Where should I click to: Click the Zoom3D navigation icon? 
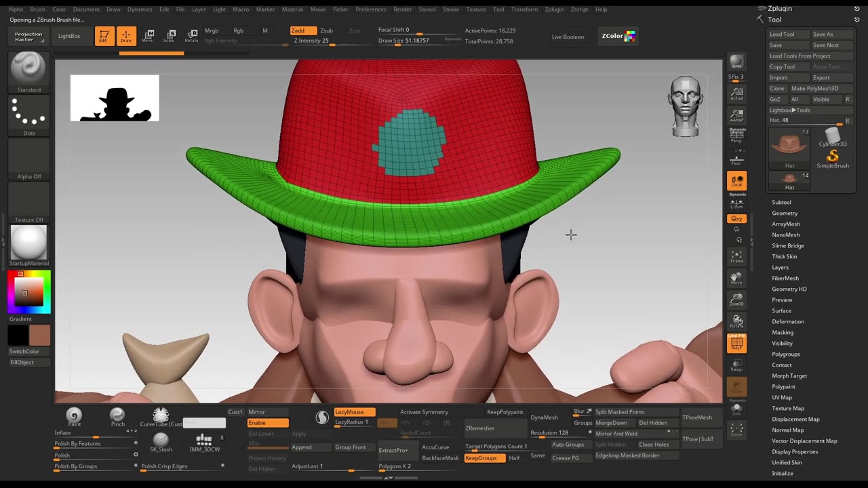(736, 300)
